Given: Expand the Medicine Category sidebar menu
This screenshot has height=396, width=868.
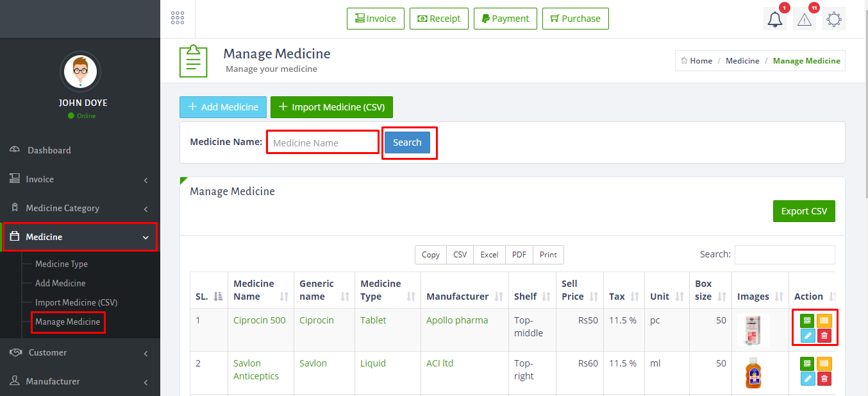Looking at the screenshot, I should (x=80, y=209).
